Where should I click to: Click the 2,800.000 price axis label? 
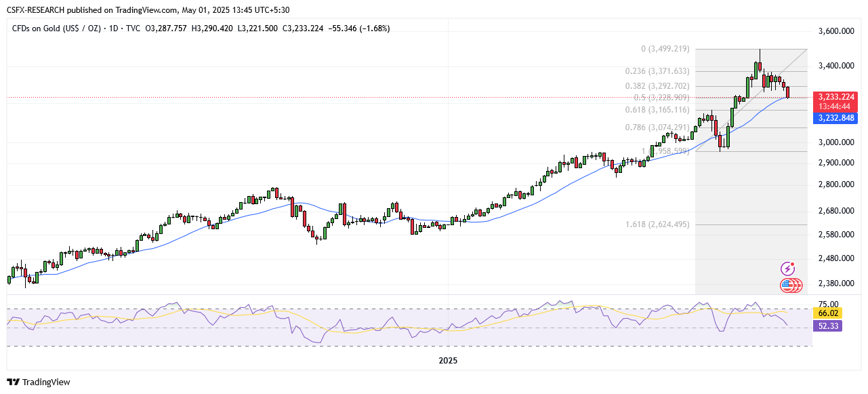tap(835, 184)
